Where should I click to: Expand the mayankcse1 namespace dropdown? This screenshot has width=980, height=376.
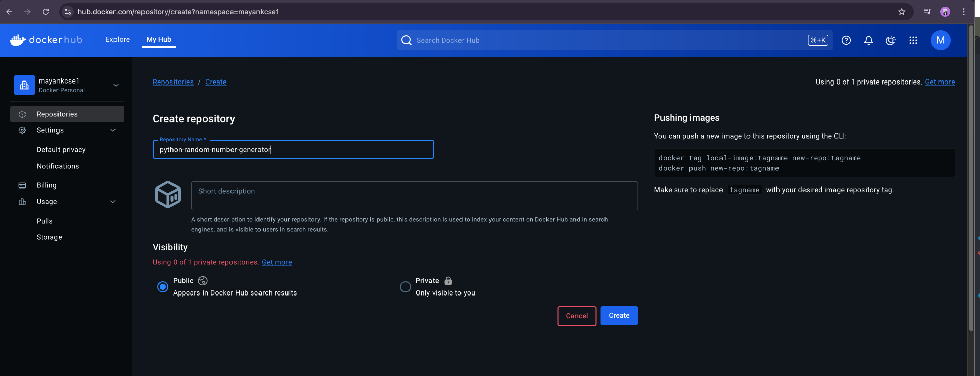[x=116, y=85]
